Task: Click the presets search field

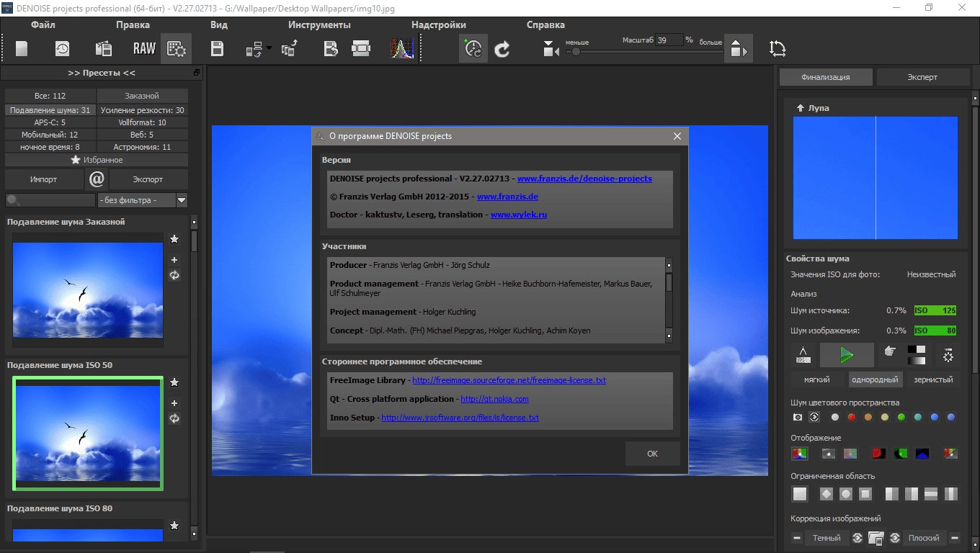Action: pos(50,200)
